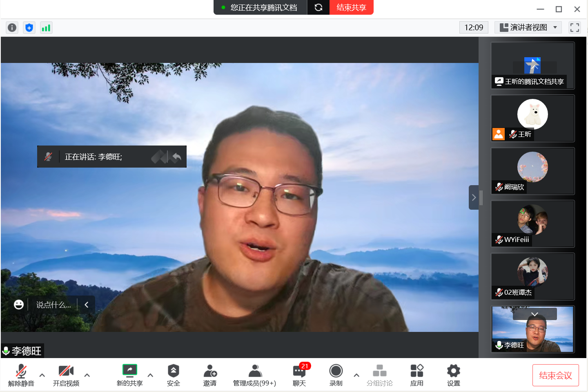Click the 说点什么 message input
The width and height of the screenshot is (588, 392).
(x=53, y=305)
